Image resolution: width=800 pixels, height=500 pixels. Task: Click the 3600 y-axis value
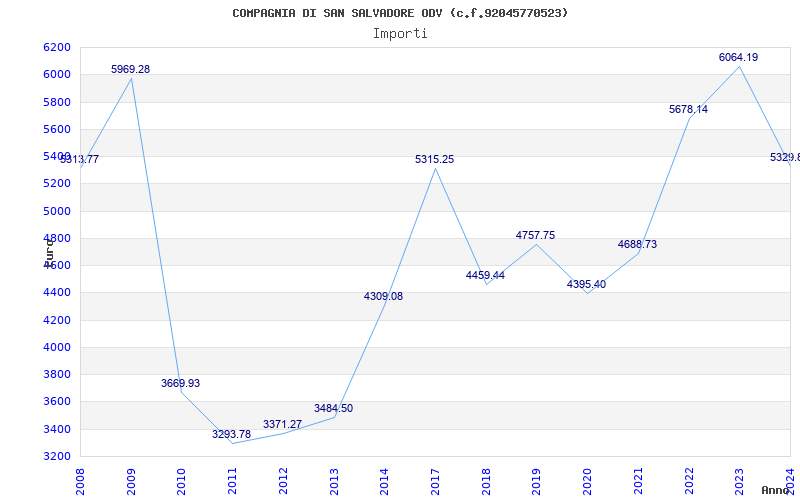[57, 401]
